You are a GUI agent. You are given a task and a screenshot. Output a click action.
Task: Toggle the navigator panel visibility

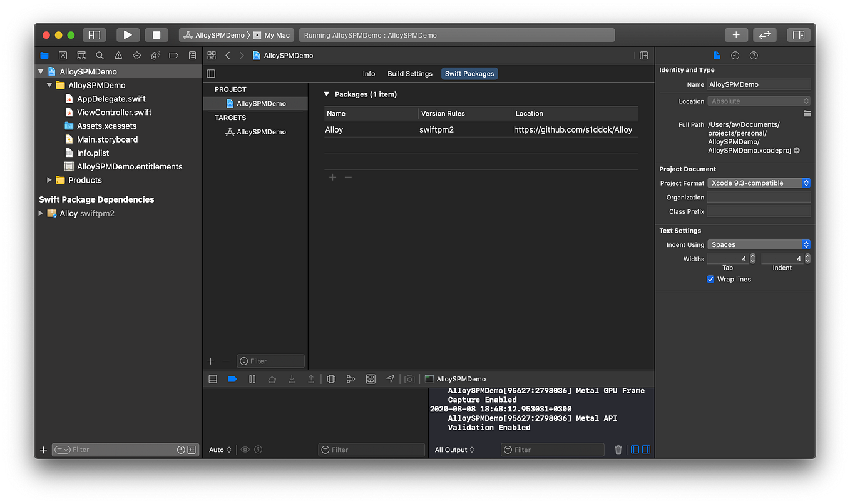tap(95, 35)
